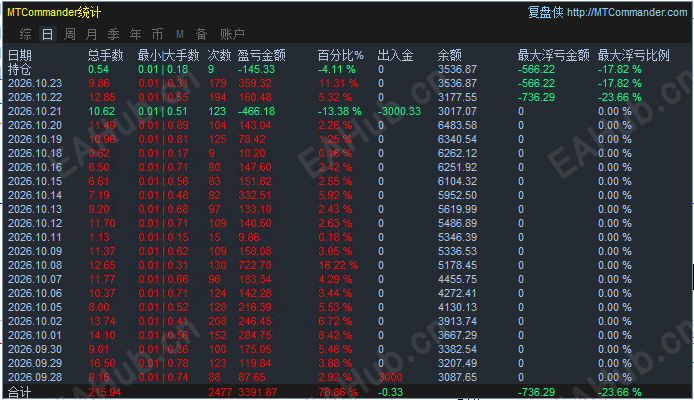The height and width of the screenshot is (400, 694).
Task: Click the 3087.65 balance value
Action: pos(457,377)
